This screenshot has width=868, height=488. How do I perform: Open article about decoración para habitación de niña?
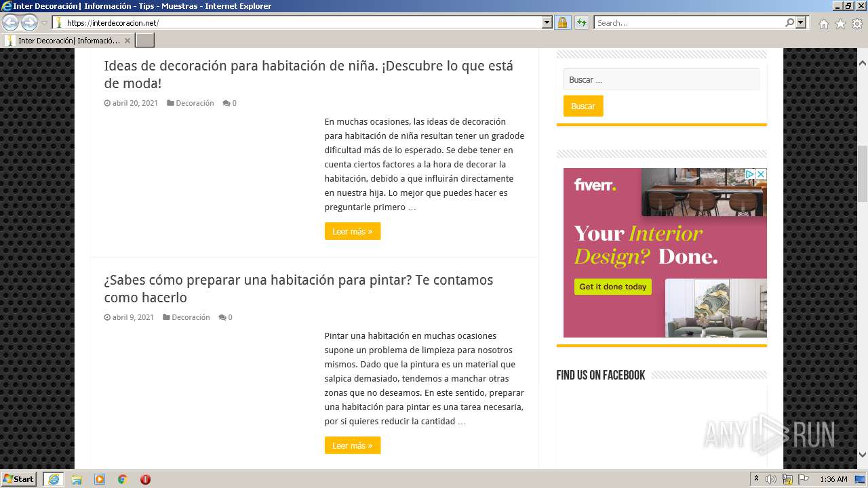[309, 75]
